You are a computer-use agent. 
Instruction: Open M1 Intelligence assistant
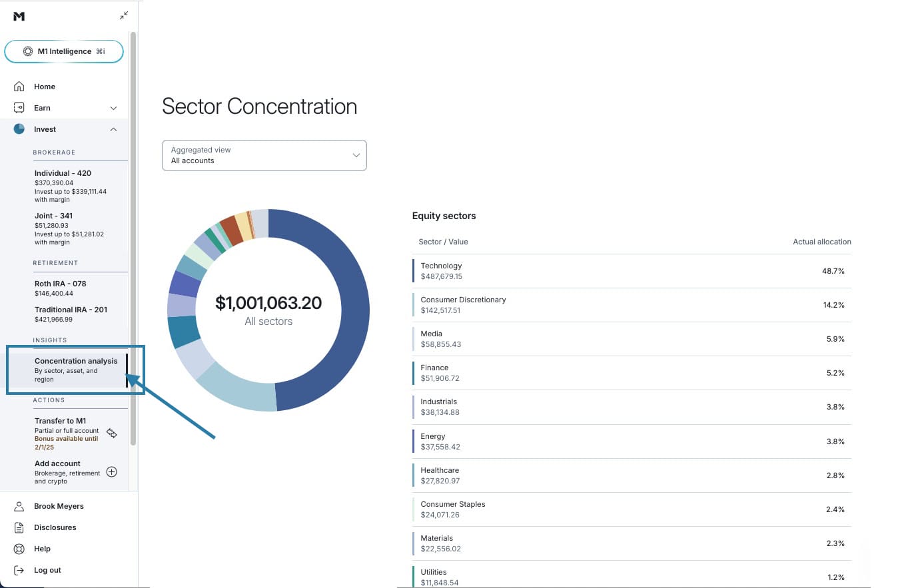(x=64, y=51)
